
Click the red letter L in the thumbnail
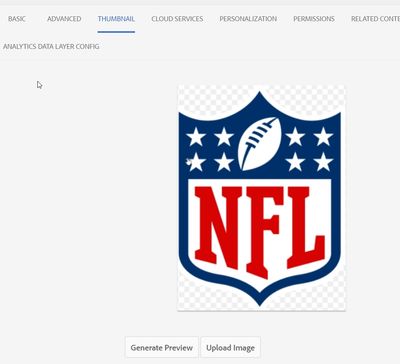(306, 227)
